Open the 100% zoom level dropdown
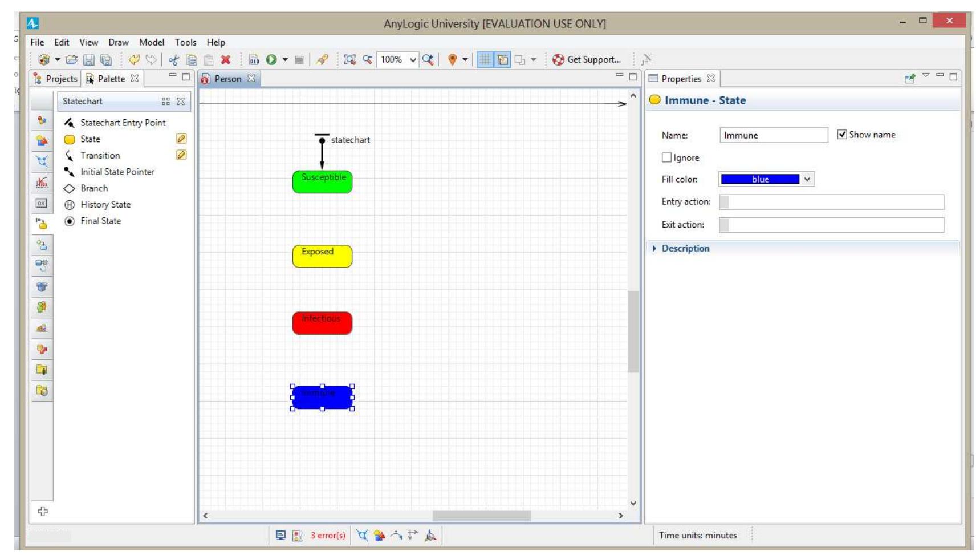 click(413, 59)
